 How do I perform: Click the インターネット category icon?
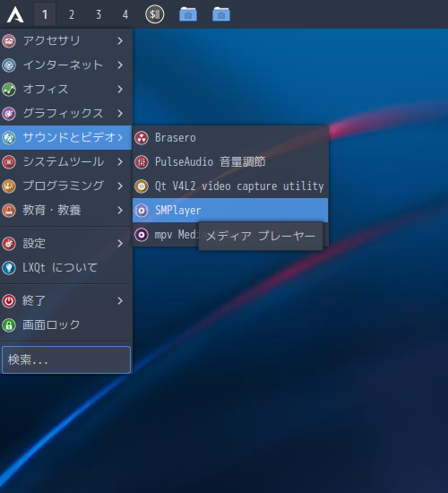click(x=9, y=65)
